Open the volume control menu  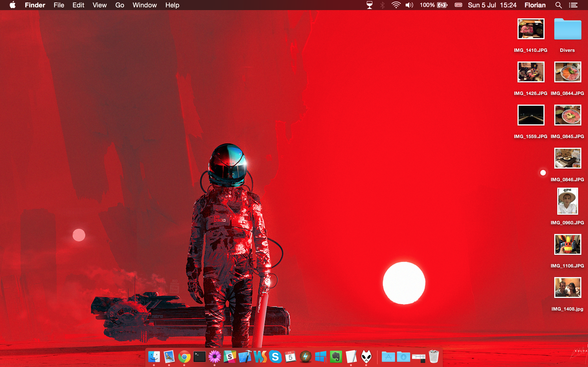tap(409, 5)
